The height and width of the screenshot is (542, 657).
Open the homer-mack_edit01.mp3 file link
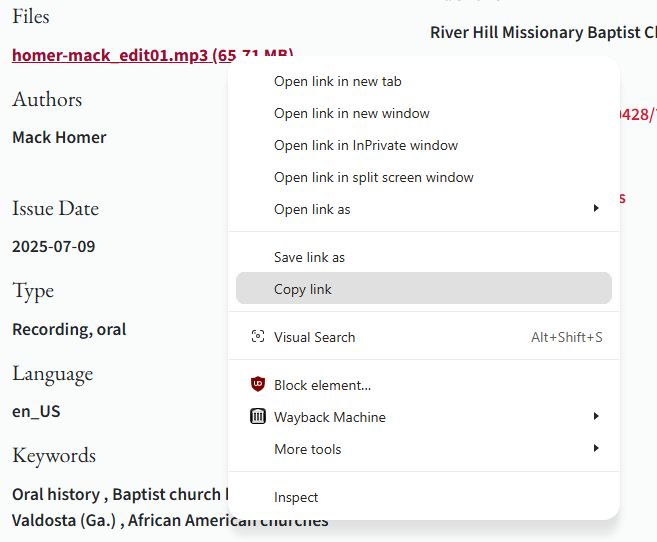click(x=152, y=55)
